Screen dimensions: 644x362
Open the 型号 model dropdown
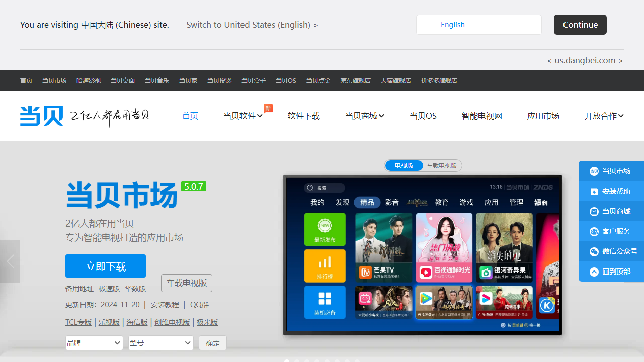(161, 343)
